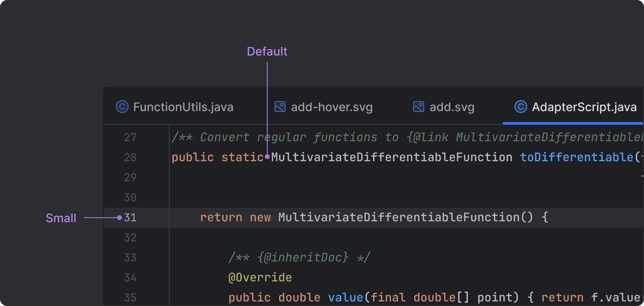Click the 'return' keyword on line 31
644x306 pixels.
click(221, 218)
